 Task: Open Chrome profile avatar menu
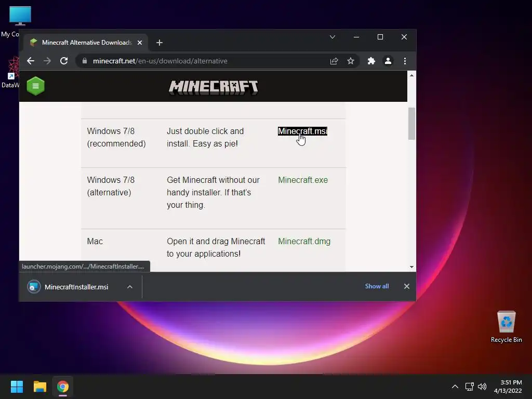388,61
